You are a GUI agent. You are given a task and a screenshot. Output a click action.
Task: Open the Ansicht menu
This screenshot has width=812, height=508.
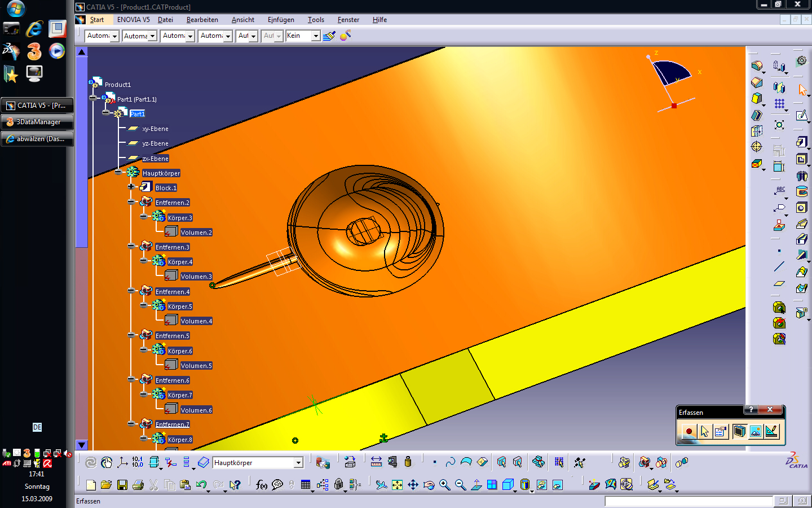(x=243, y=20)
